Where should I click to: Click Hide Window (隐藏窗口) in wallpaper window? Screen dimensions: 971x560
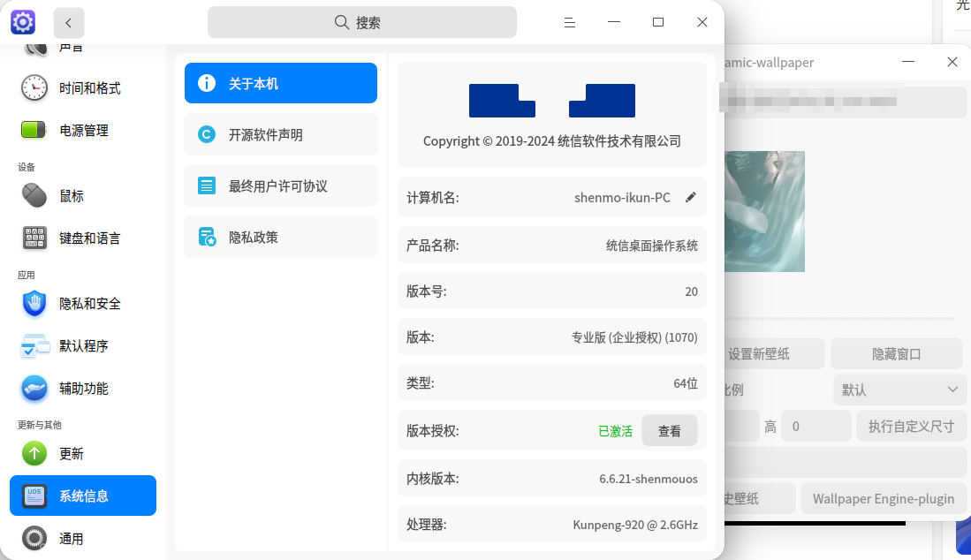(x=897, y=354)
